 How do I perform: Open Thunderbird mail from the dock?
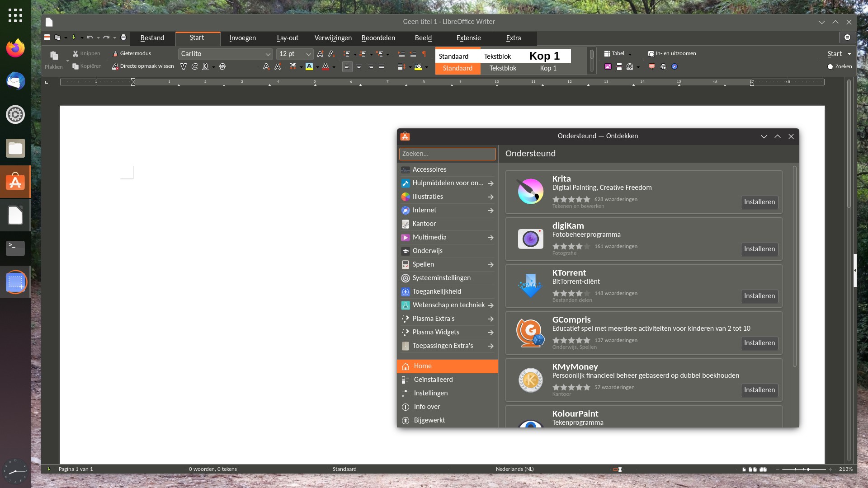tap(15, 81)
